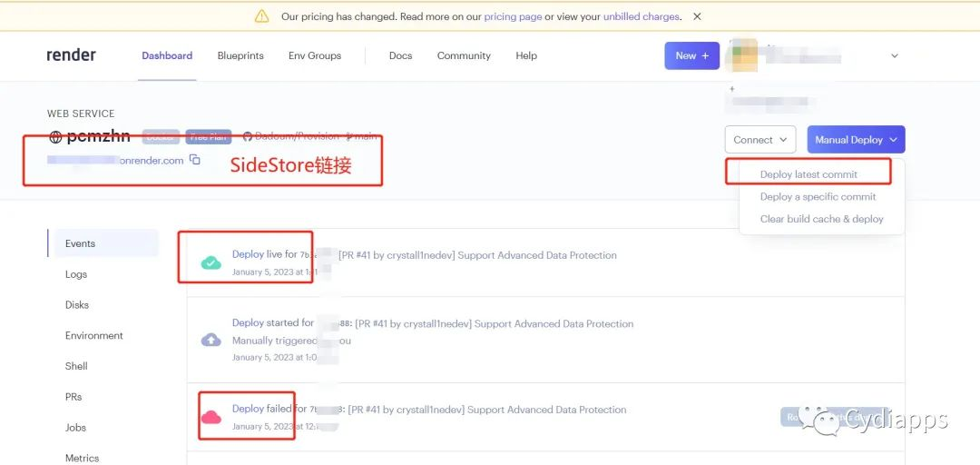Viewport: 980px width, 465px height.
Task: Open PRs in the sidebar
Action: point(73,397)
